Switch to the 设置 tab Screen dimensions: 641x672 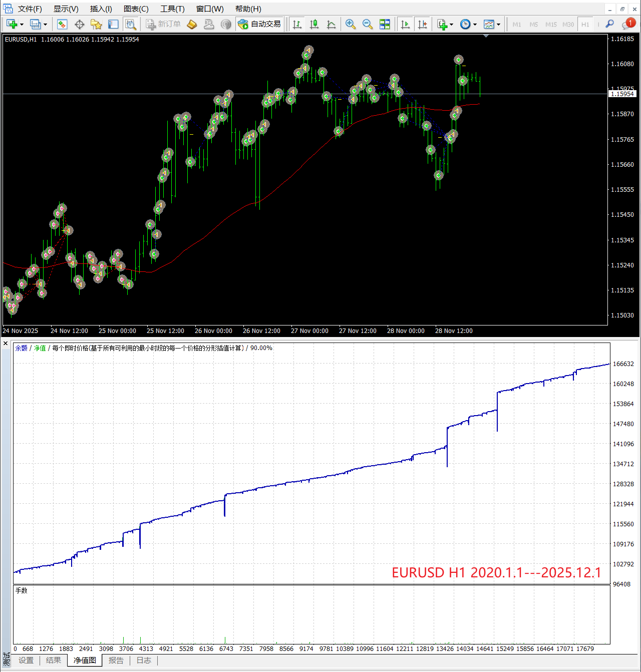pos(26,660)
